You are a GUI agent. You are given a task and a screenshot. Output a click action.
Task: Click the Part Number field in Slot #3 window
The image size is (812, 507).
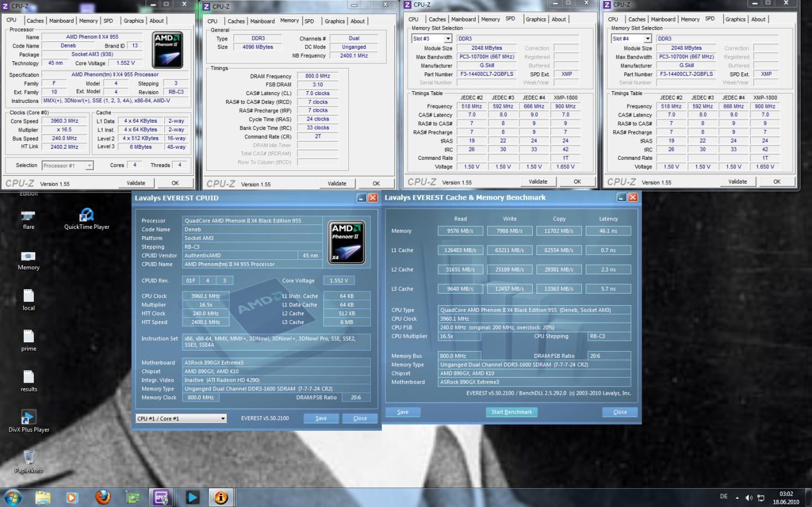point(487,74)
